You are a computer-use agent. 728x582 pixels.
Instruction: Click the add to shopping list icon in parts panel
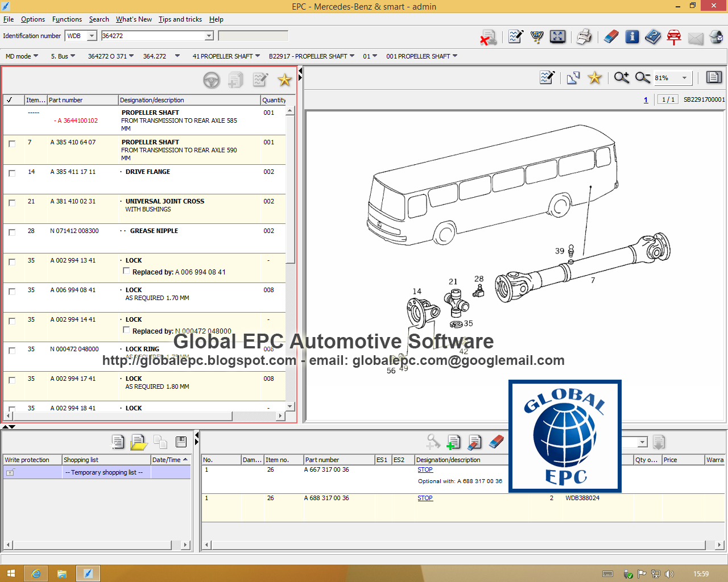click(235, 80)
